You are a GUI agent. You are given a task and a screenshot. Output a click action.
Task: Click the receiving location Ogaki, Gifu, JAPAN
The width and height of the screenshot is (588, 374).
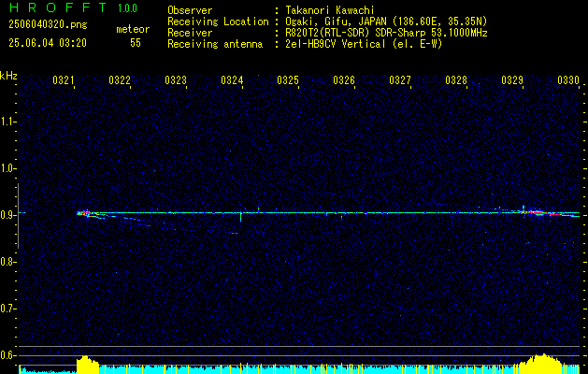tap(336, 22)
